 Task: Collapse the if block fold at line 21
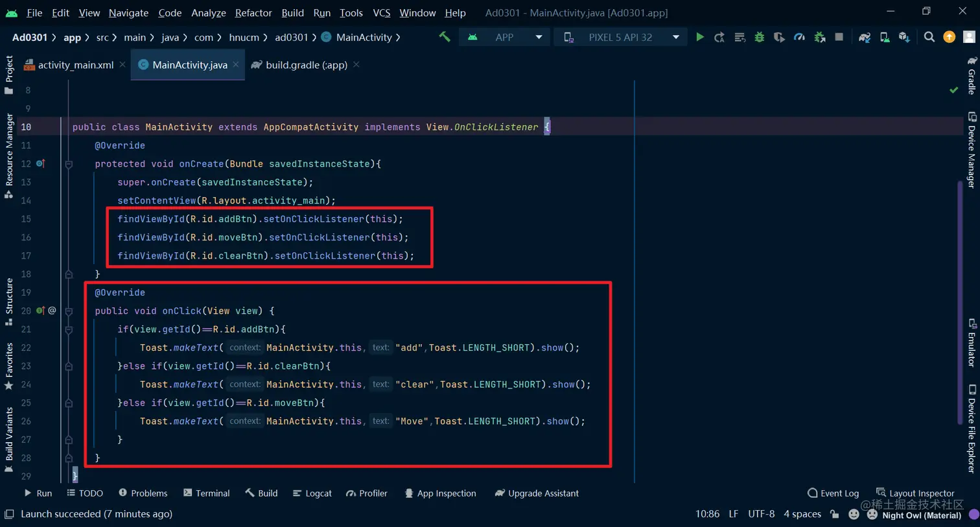tap(69, 329)
